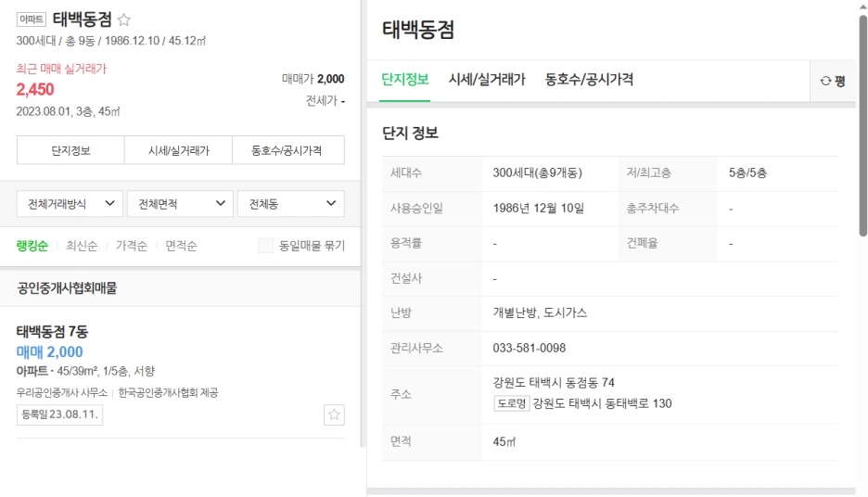
Task: Open the 전체거래방식 dropdown
Action: pyautogui.click(x=70, y=204)
